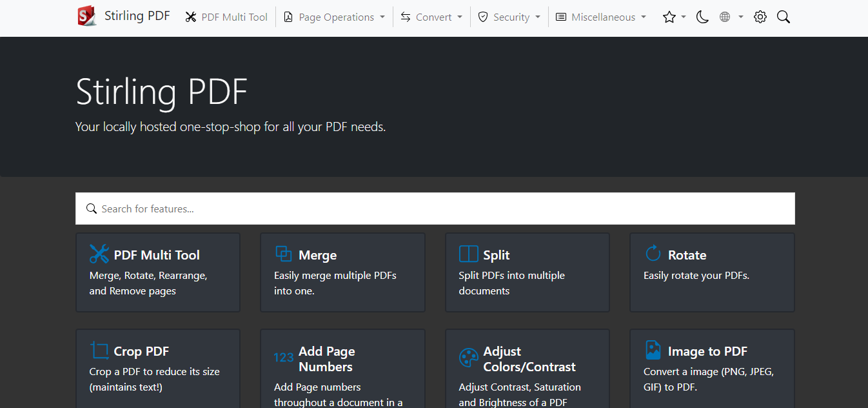Click the Rotate circular arrow icon
The image size is (868, 408).
tap(653, 254)
